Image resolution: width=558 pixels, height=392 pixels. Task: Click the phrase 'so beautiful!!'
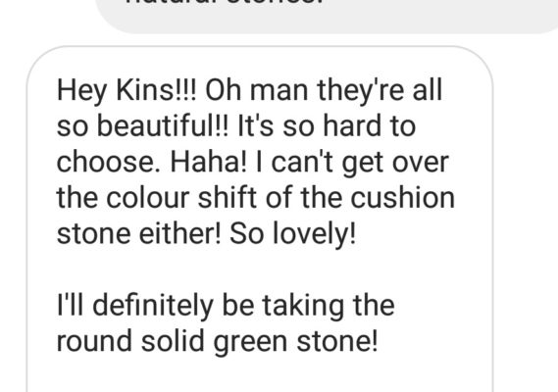coord(142,126)
